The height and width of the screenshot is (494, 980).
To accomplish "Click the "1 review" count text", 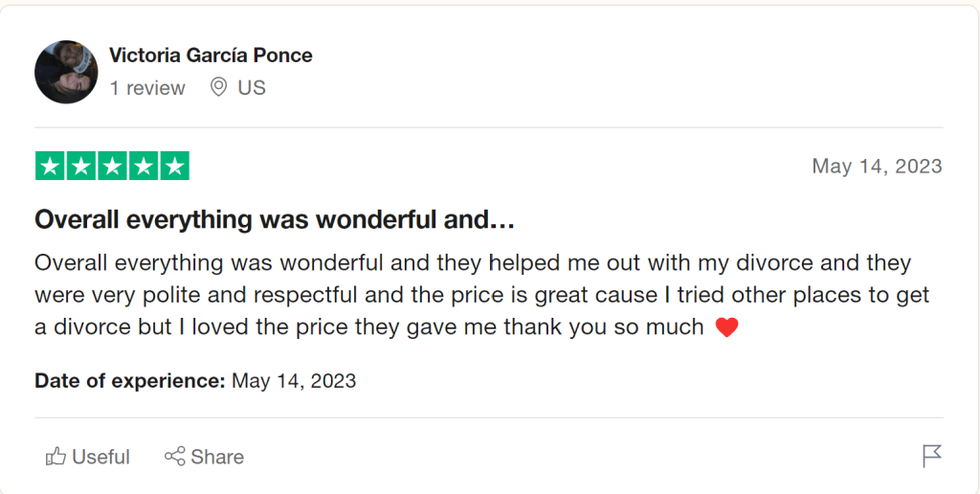I will (x=147, y=88).
